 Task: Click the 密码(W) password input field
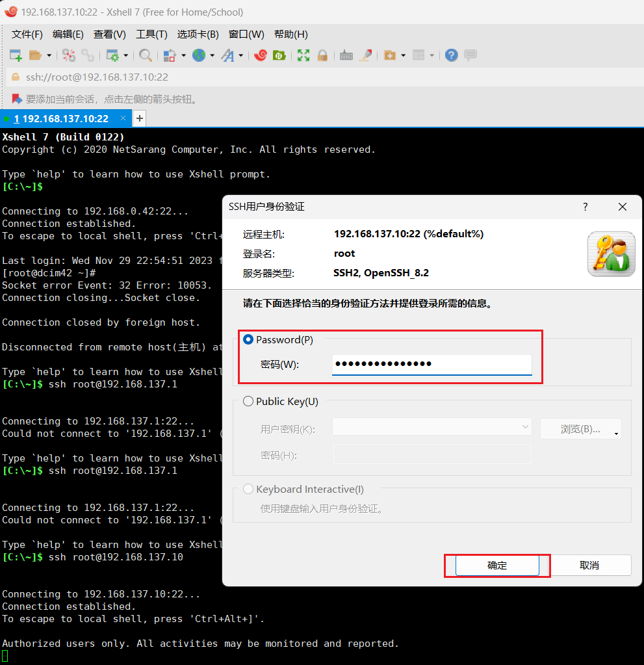pyautogui.click(x=431, y=364)
